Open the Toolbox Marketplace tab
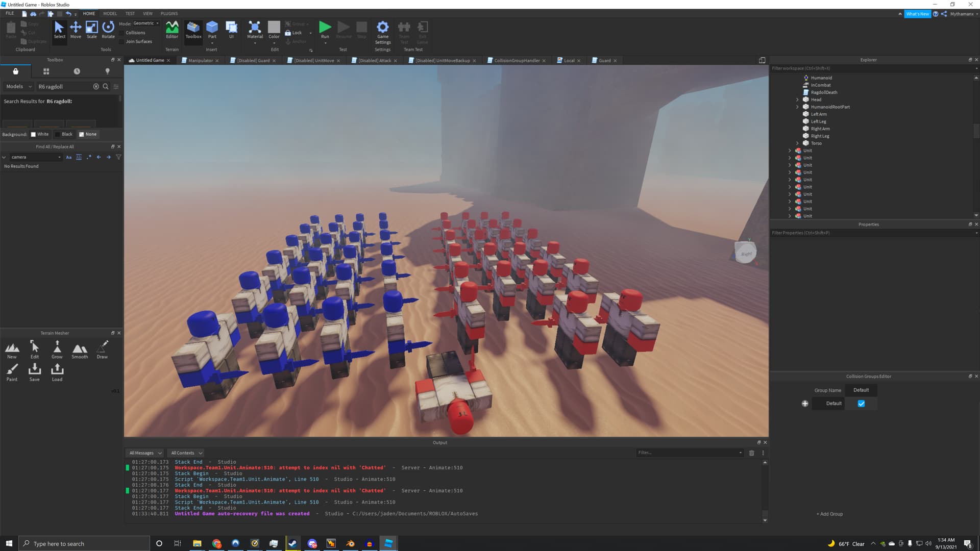 tap(16, 71)
